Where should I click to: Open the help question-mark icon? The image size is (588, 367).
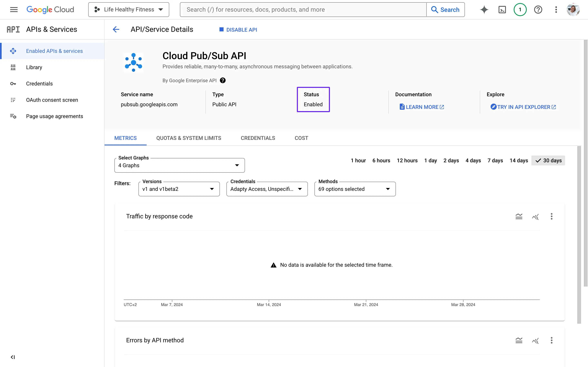click(538, 9)
